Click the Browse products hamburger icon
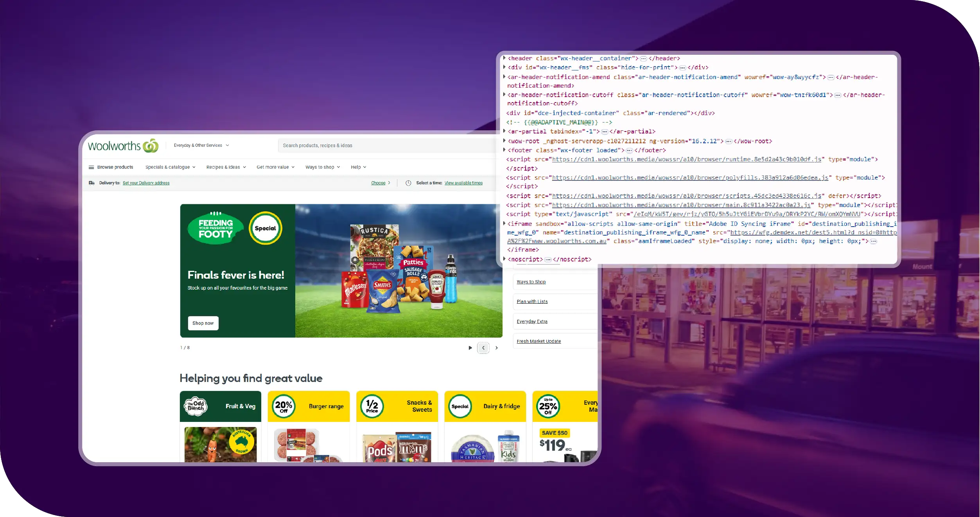Image resolution: width=980 pixels, height=517 pixels. coord(91,167)
